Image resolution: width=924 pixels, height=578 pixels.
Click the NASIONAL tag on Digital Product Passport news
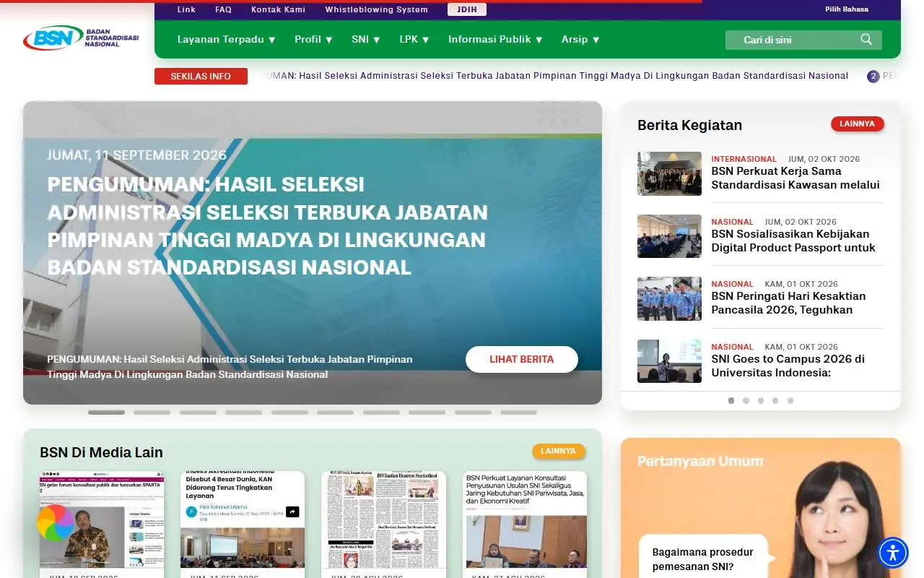(732, 222)
